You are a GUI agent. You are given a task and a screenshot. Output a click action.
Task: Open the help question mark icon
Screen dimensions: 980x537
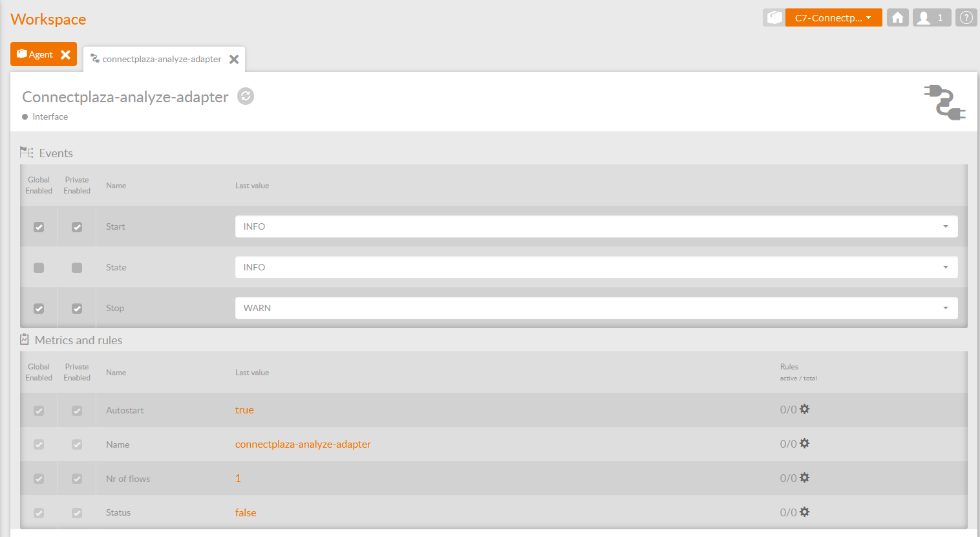pos(966,18)
